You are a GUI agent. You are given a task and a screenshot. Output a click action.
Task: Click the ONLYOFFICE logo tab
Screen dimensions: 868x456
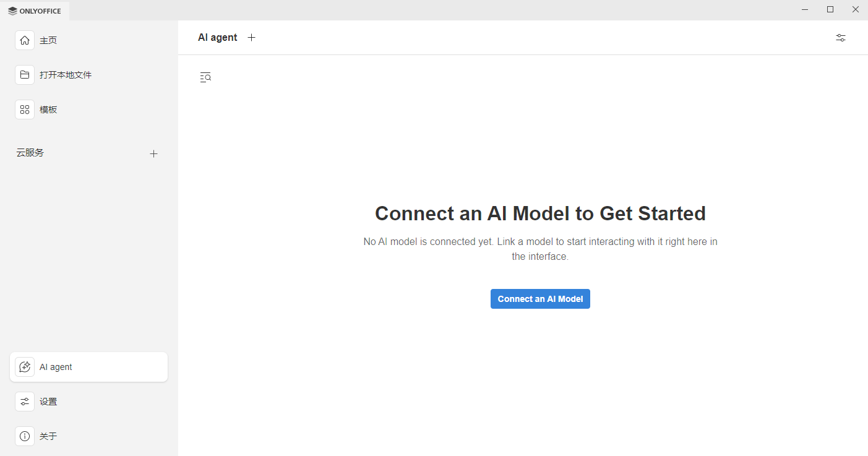[35, 11]
